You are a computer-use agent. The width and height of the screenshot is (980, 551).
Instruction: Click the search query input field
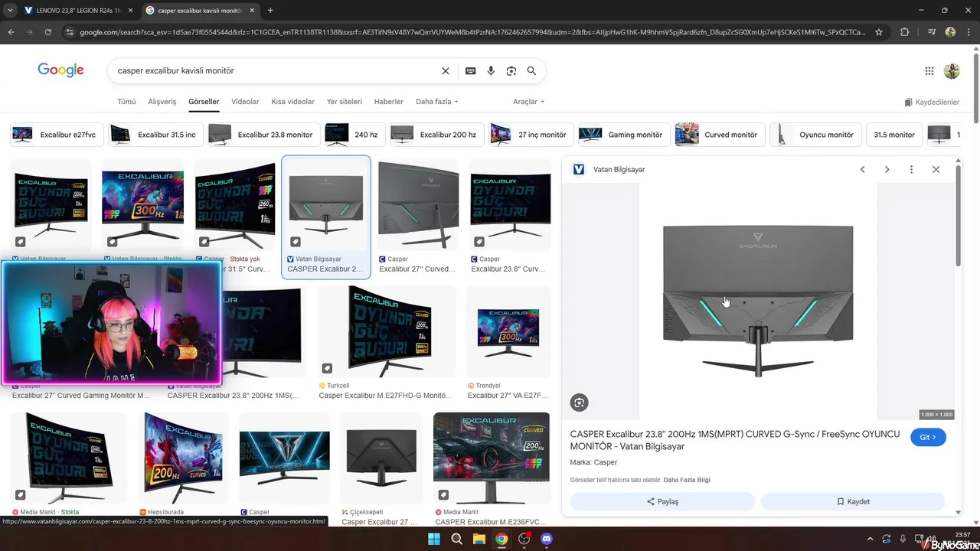click(x=276, y=70)
